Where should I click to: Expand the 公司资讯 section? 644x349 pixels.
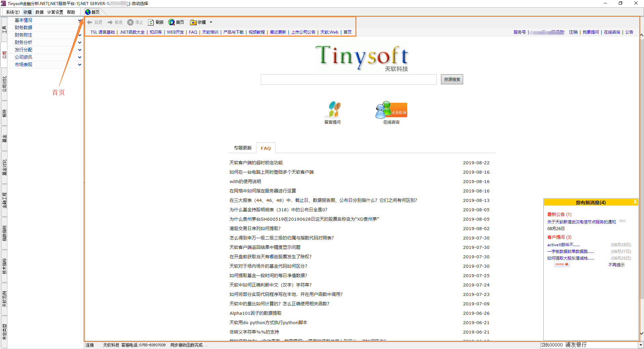(80, 57)
